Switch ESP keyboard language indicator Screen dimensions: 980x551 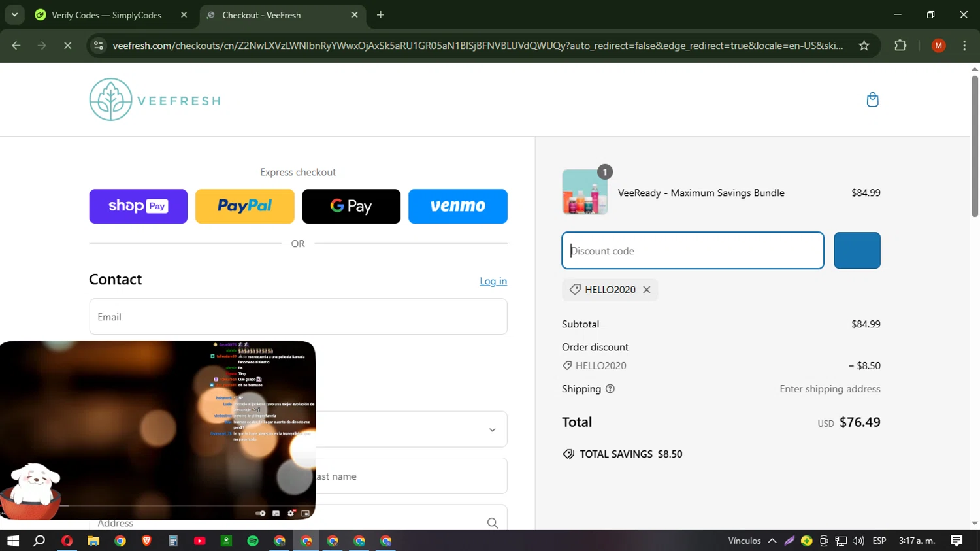(879, 541)
